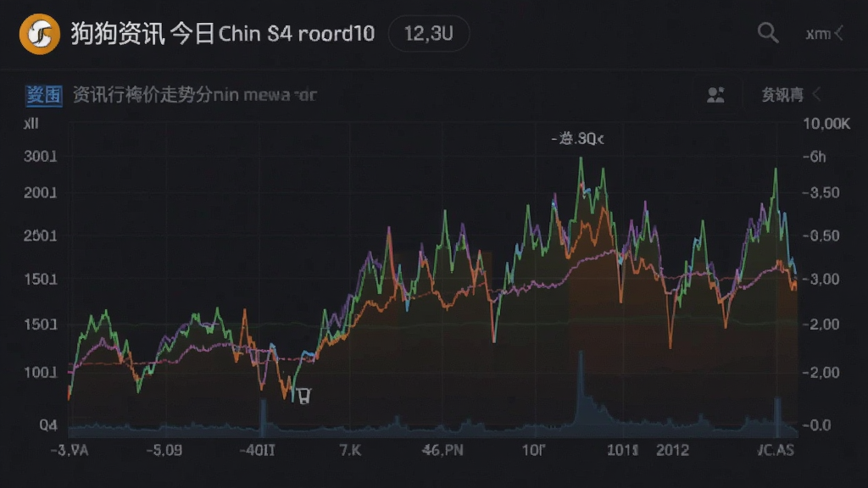The image size is (868, 488).
Task: Select the blue highlighted tag before the subtitle
Action: 44,95
